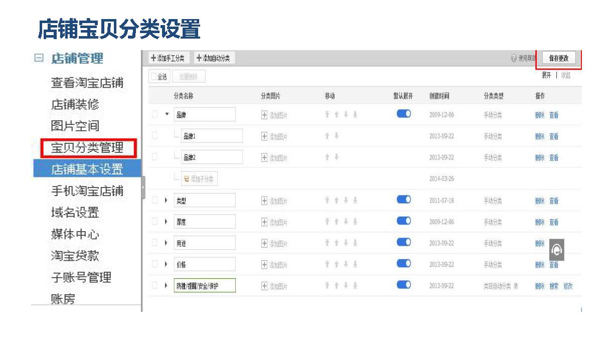Click help question mark beside 使用帮助
Image resolution: width=612 pixels, height=364 pixels.
pyautogui.click(x=514, y=59)
